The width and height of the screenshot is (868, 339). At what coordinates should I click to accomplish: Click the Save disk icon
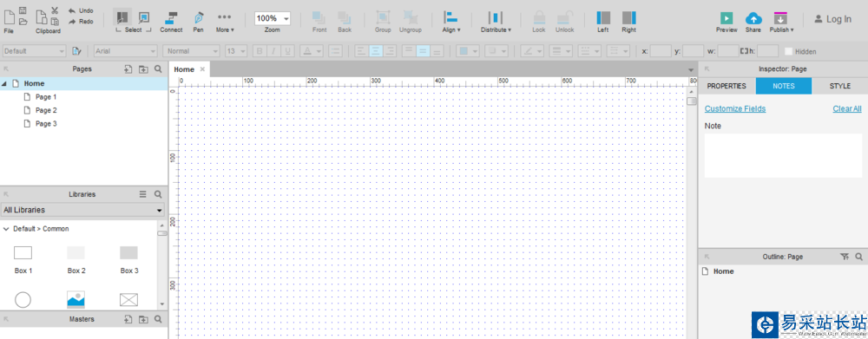(23, 10)
